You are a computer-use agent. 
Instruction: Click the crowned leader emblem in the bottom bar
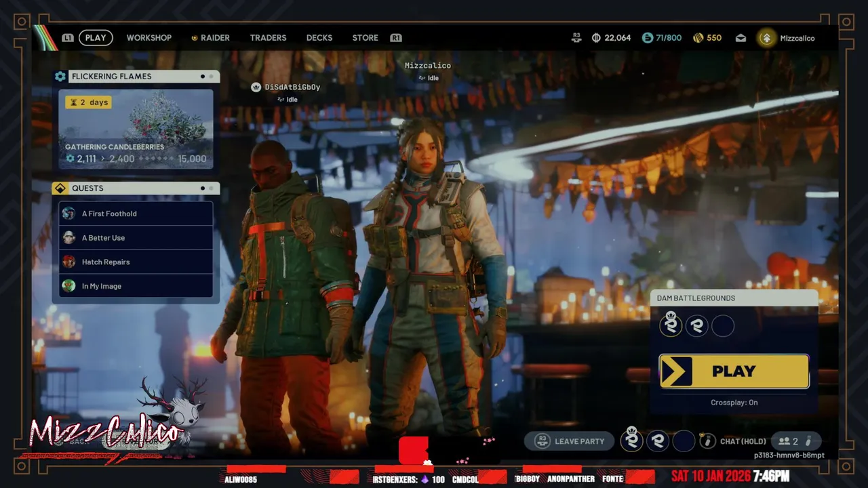[x=631, y=440]
